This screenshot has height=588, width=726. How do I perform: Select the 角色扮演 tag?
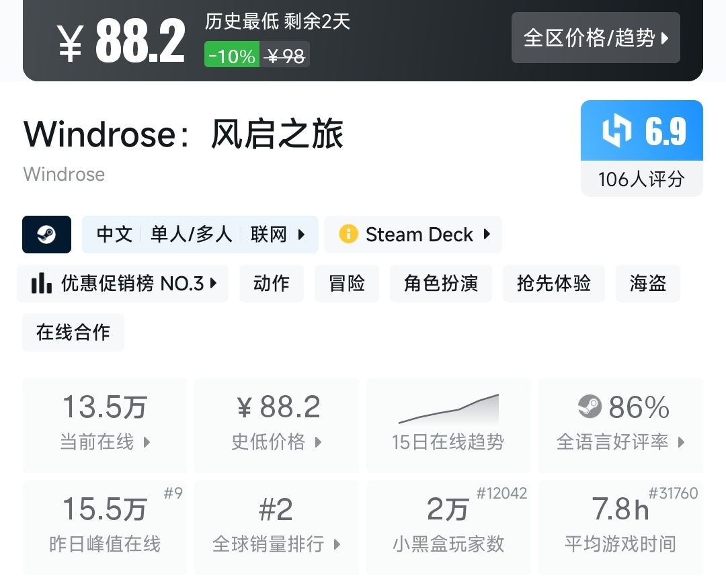(440, 284)
